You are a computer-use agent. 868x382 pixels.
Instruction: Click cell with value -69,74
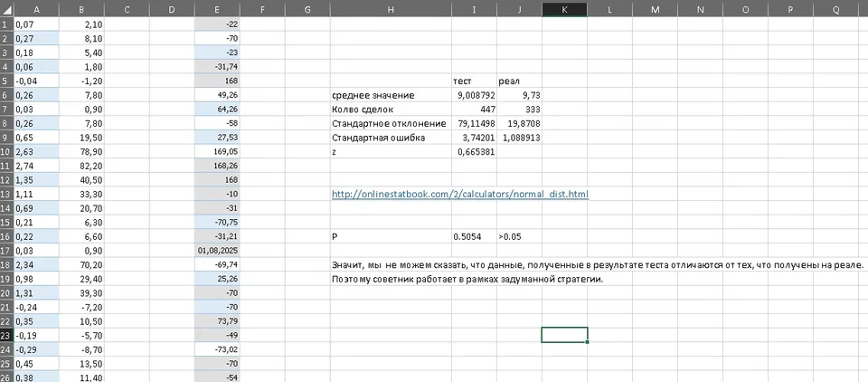[x=217, y=265]
